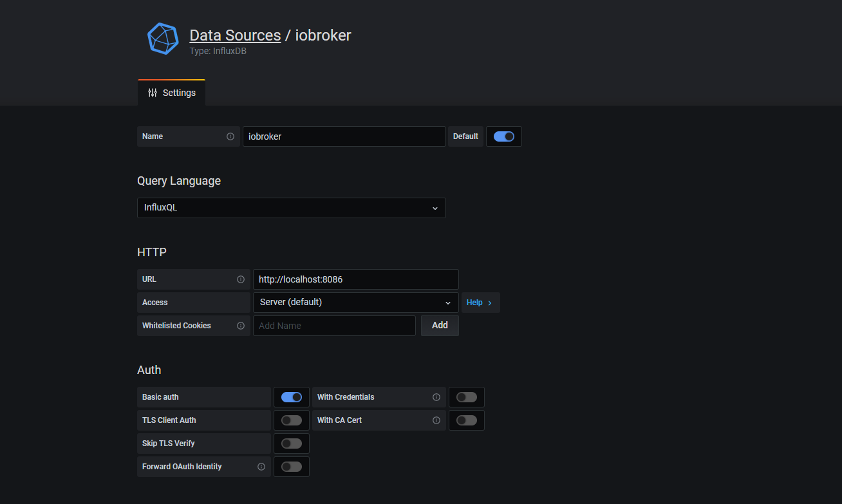Click the HTTP section heading
Image resolution: width=842 pixels, height=504 pixels.
pos(152,252)
